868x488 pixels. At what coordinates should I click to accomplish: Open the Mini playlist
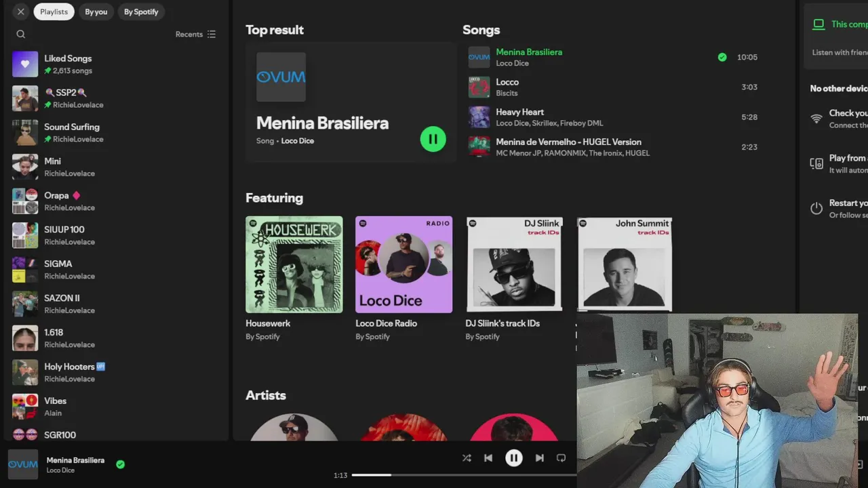(115, 167)
